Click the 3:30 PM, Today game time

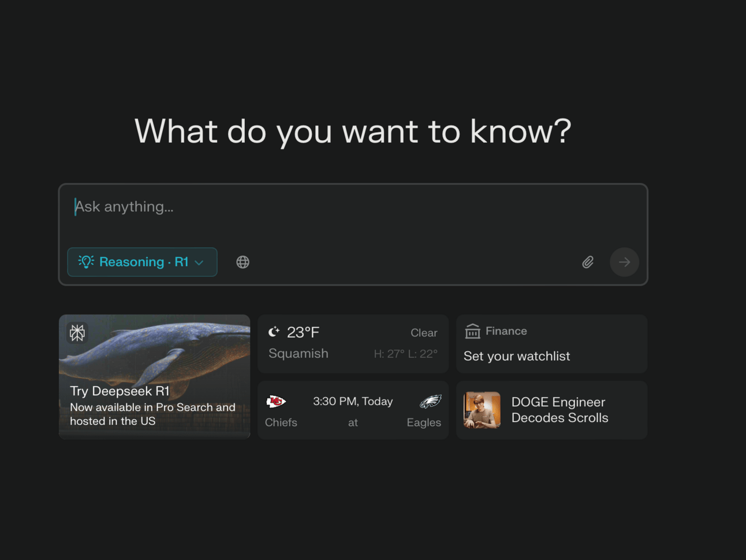pyautogui.click(x=353, y=401)
